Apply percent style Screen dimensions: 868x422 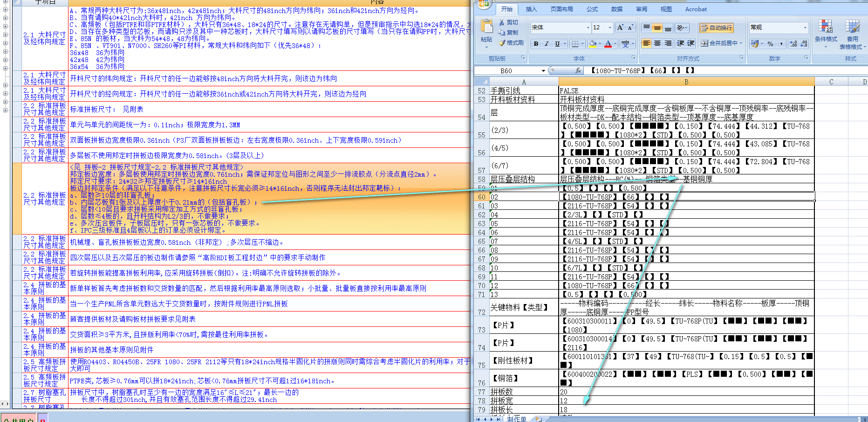(771, 43)
